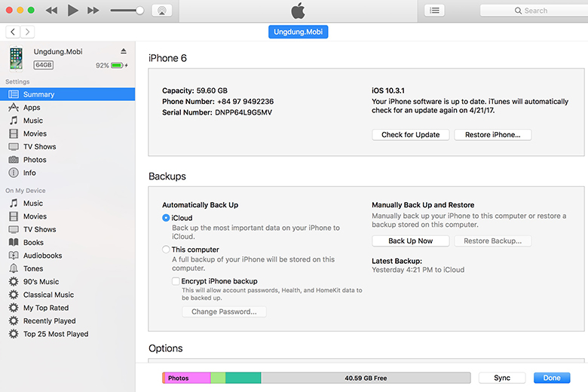588x392 pixels.
Task: Click Classical Music playlist gear icon
Action: click(x=14, y=295)
